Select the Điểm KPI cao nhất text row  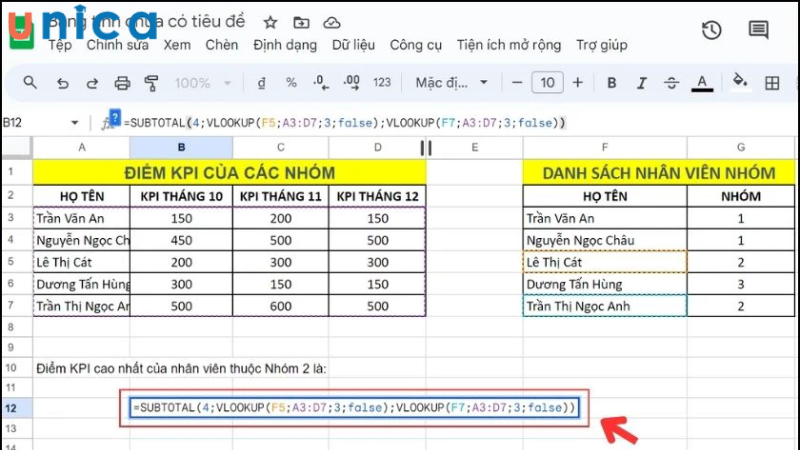click(181, 368)
